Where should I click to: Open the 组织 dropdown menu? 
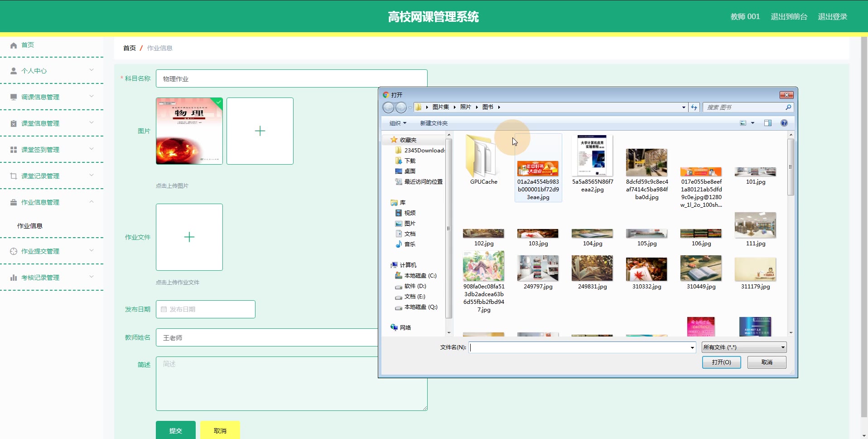point(398,123)
